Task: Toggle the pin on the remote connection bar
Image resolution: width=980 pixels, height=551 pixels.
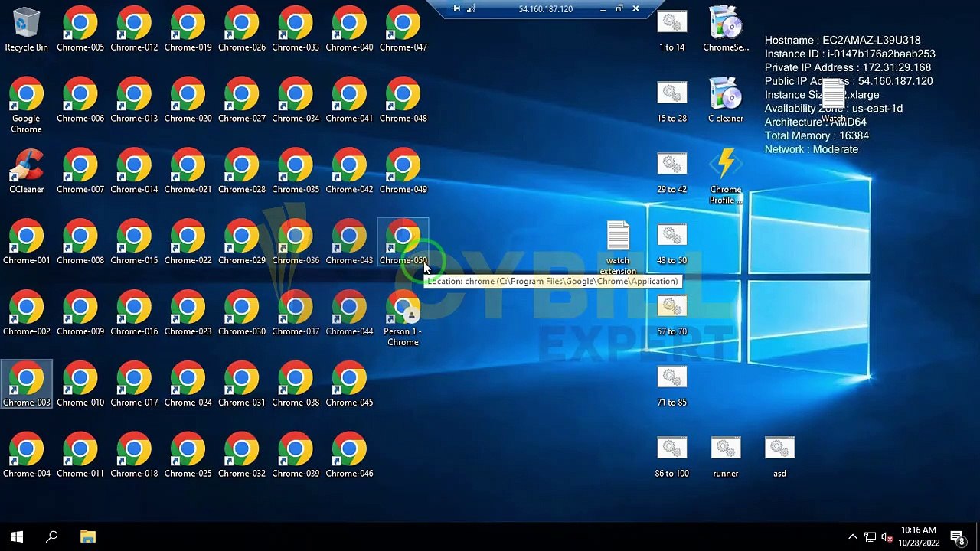Action: point(456,8)
